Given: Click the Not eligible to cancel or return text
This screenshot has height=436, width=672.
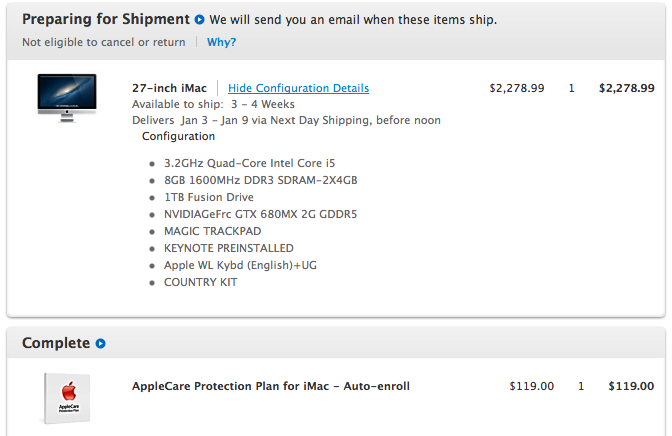Looking at the screenshot, I should coord(104,42).
